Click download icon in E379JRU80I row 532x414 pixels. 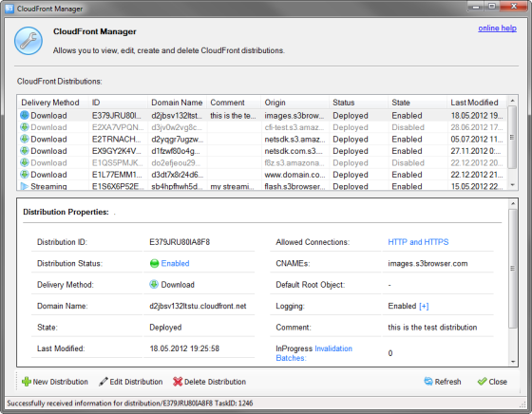[x=25, y=115]
